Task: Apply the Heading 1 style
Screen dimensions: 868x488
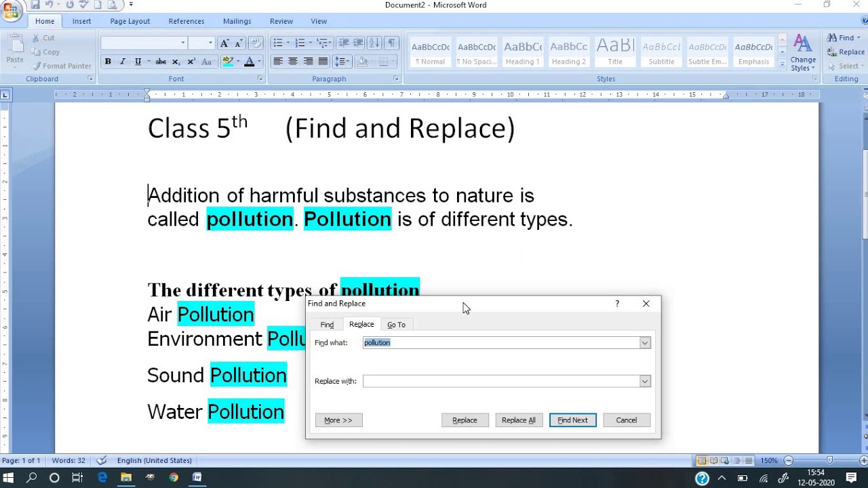Action: click(523, 53)
